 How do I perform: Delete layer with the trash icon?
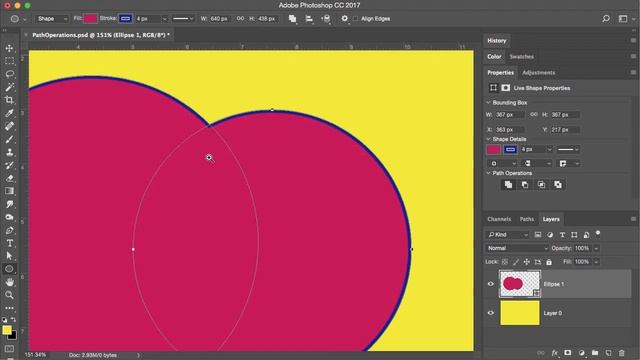click(622, 353)
